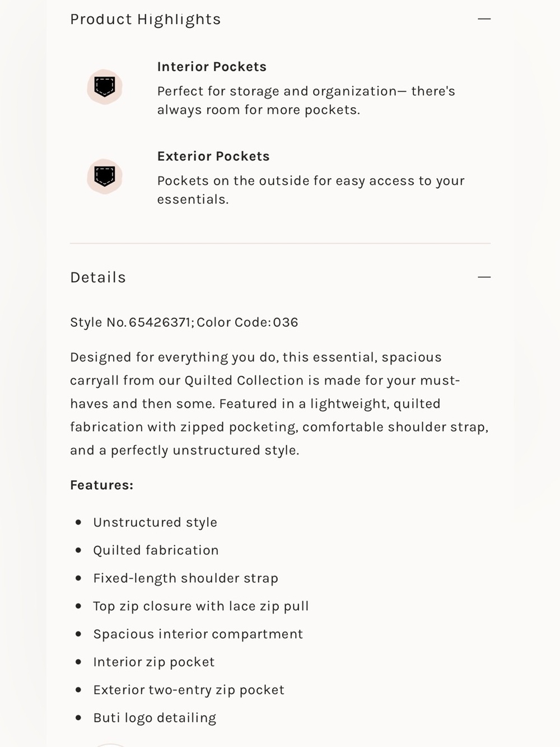Click the Buti logo detailing bullet

point(155,718)
